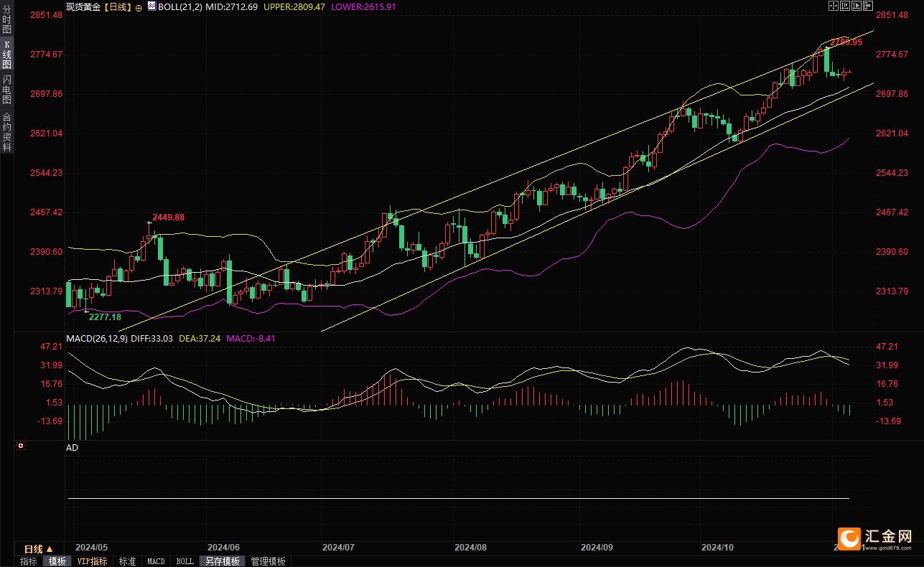The height and width of the screenshot is (567, 924).
Task: Click the crosshair cursor icon at top right
Action: point(834,6)
